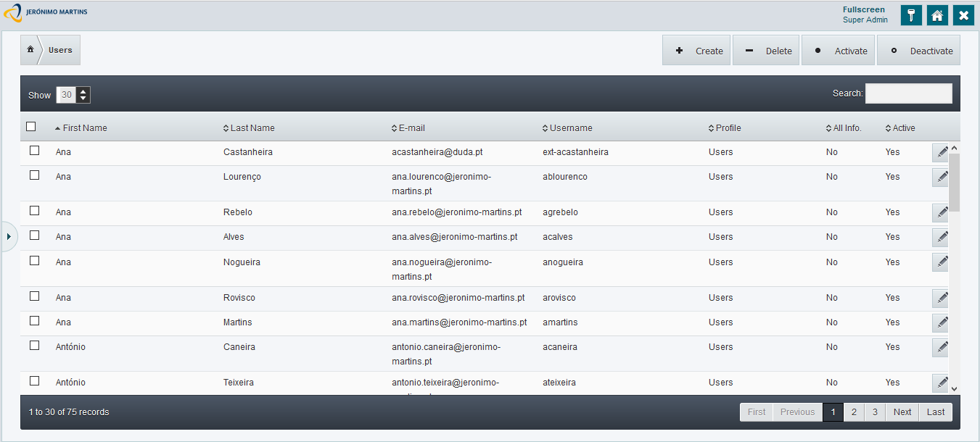Click last name Caneira
The height and width of the screenshot is (442, 980).
pyautogui.click(x=239, y=347)
